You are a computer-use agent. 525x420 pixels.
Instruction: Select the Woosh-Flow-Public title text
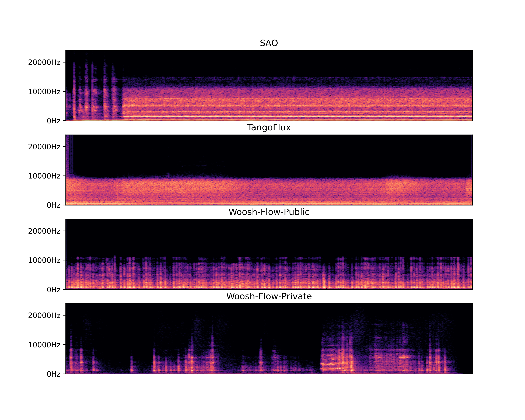(269, 212)
